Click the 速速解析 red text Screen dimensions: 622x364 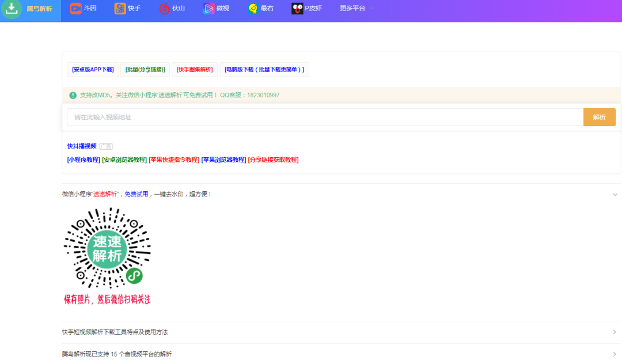point(105,194)
